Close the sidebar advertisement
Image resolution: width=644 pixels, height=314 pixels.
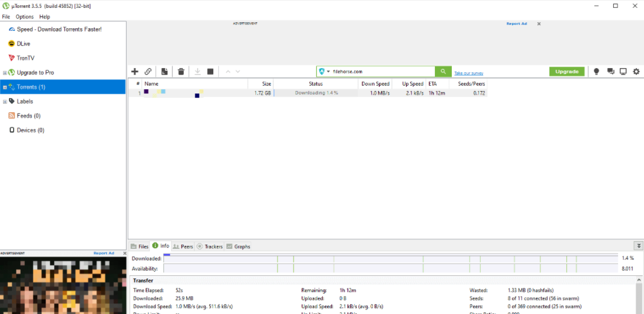(x=125, y=253)
